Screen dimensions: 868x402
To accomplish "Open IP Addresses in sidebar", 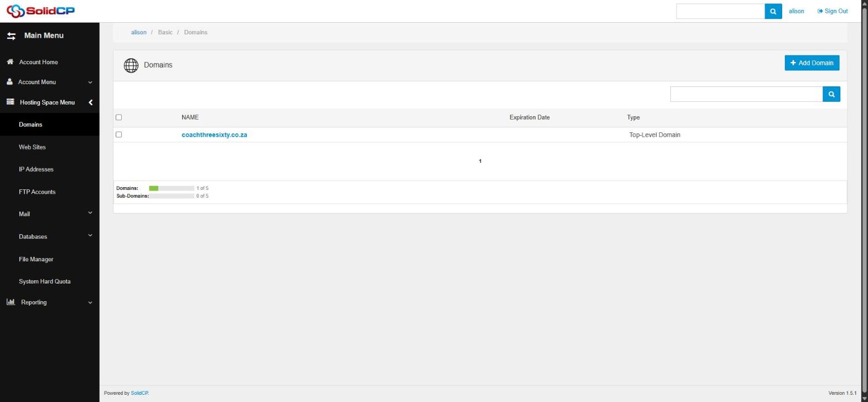I will (x=36, y=169).
